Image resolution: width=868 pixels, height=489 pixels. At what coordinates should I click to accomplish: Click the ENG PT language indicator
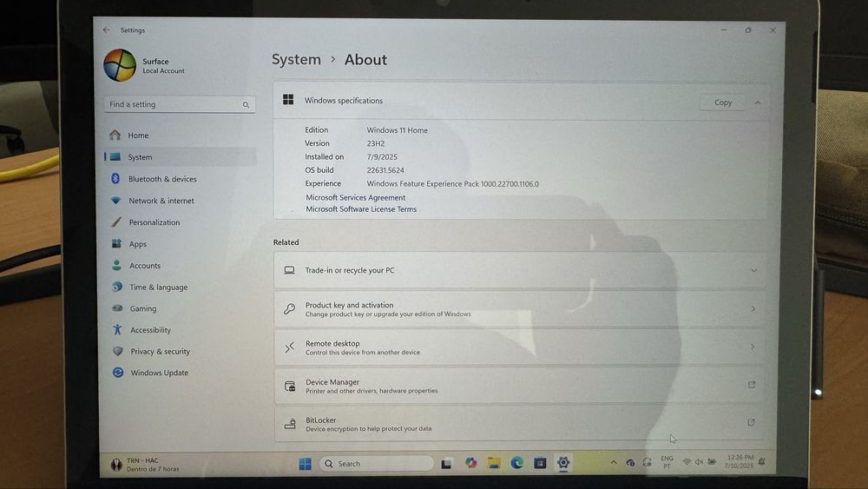point(667,462)
